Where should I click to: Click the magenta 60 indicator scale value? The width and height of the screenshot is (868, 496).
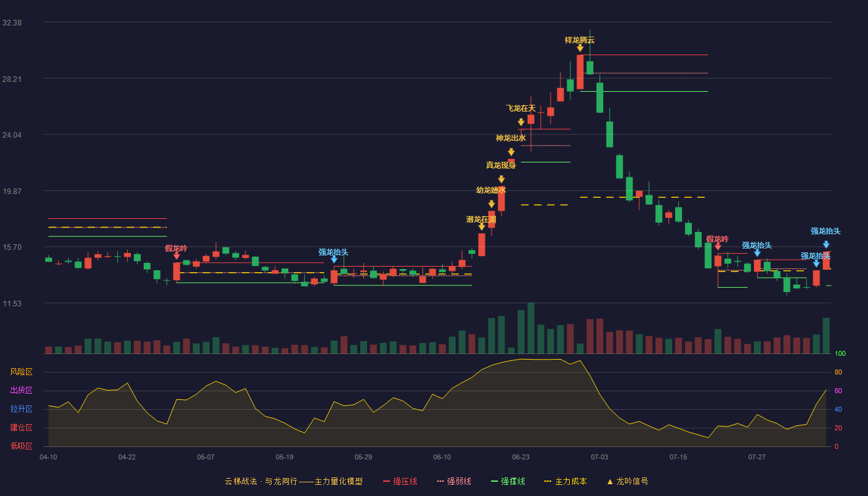click(838, 391)
